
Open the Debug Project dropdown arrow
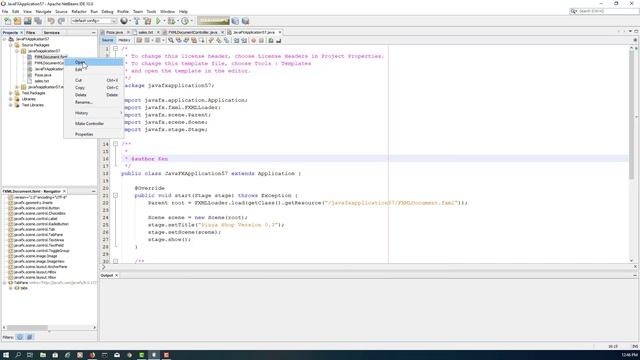(x=178, y=21)
